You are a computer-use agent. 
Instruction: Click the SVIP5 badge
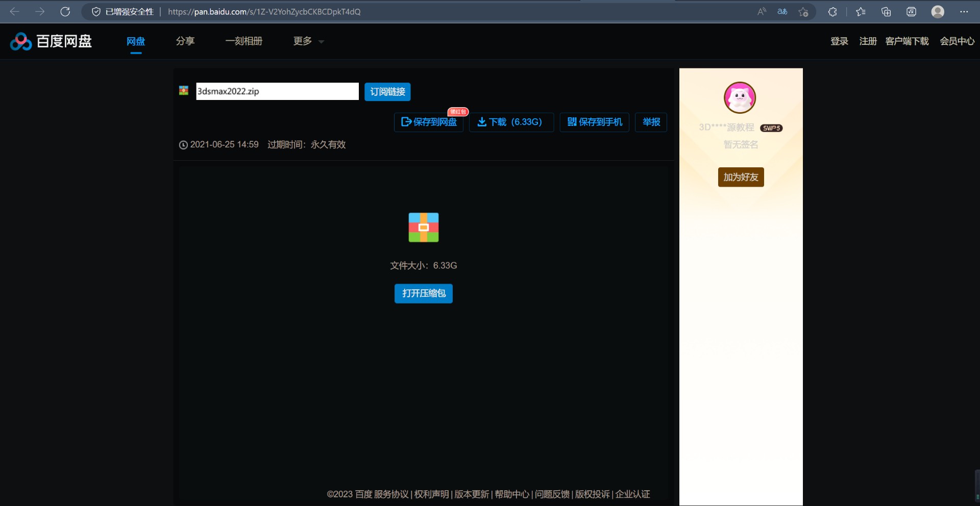(x=771, y=128)
